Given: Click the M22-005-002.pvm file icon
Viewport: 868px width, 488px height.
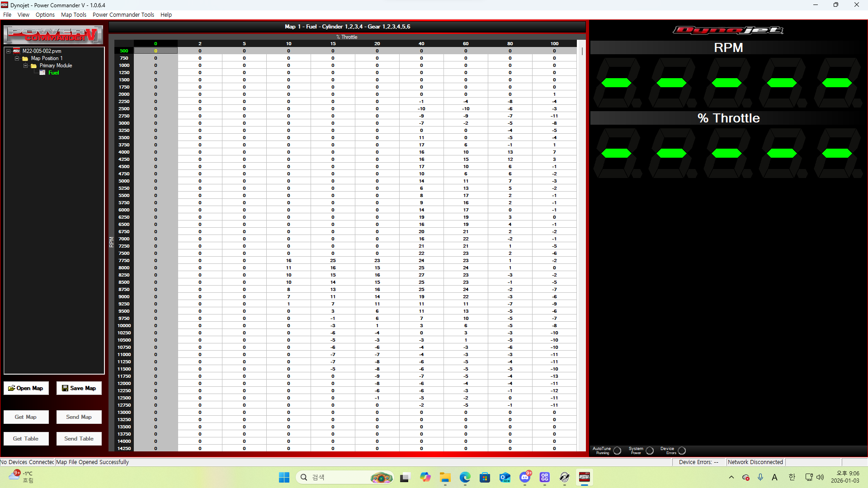Looking at the screenshot, I should point(17,51).
